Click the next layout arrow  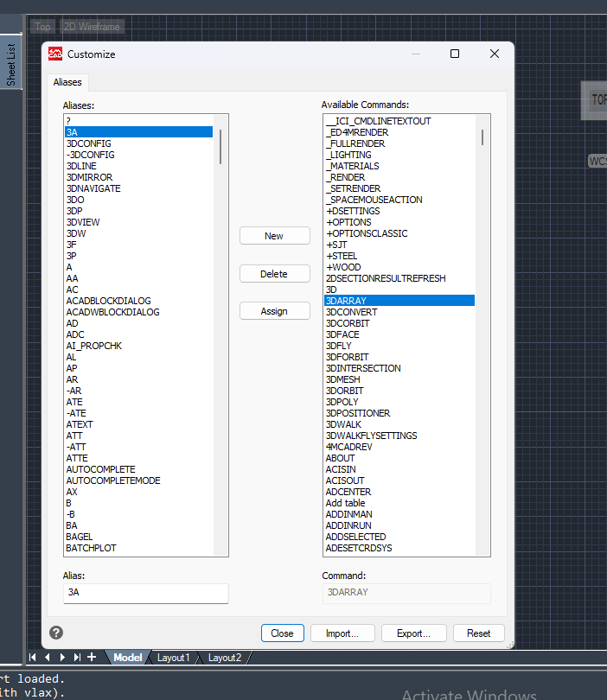[x=62, y=658]
